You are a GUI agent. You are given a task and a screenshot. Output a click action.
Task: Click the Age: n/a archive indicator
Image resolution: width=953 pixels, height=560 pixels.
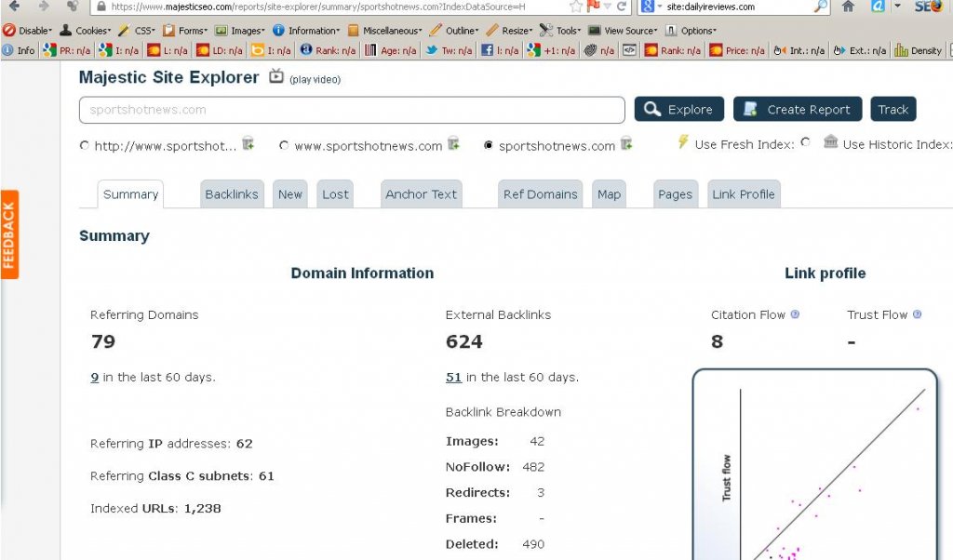tap(391, 50)
